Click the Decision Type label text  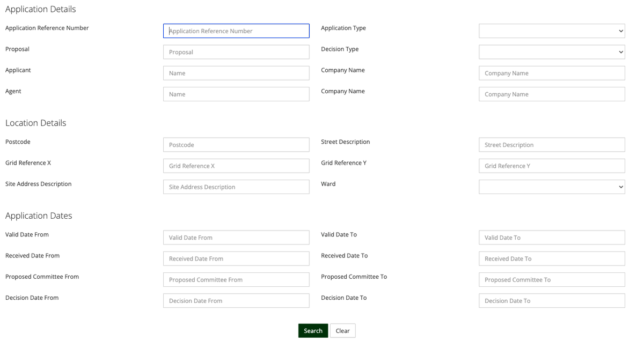[340, 49]
